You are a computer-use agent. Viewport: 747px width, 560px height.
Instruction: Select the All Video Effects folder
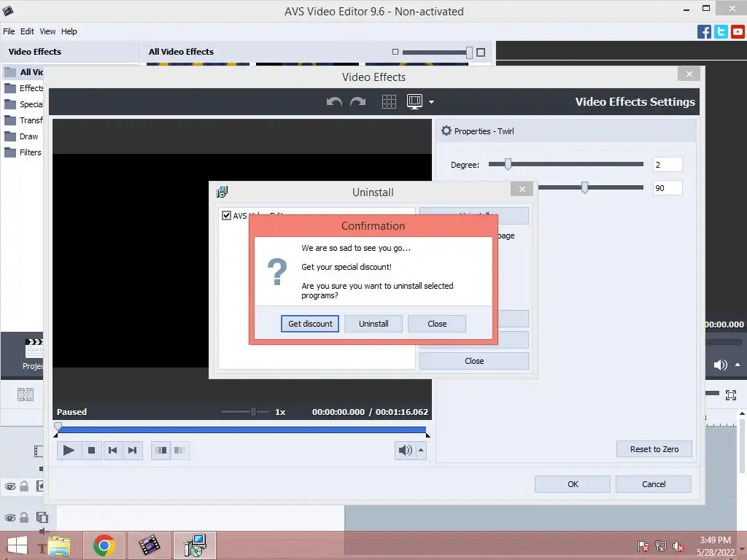coord(23,72)
